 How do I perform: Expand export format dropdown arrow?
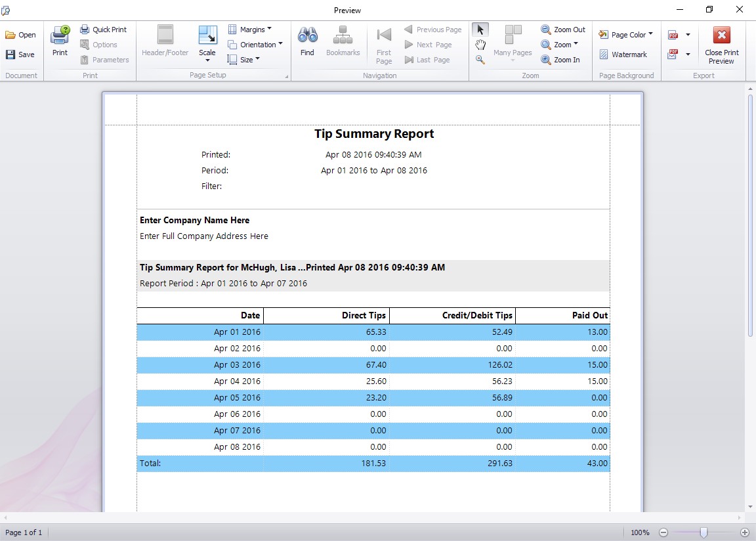(688, 35)
